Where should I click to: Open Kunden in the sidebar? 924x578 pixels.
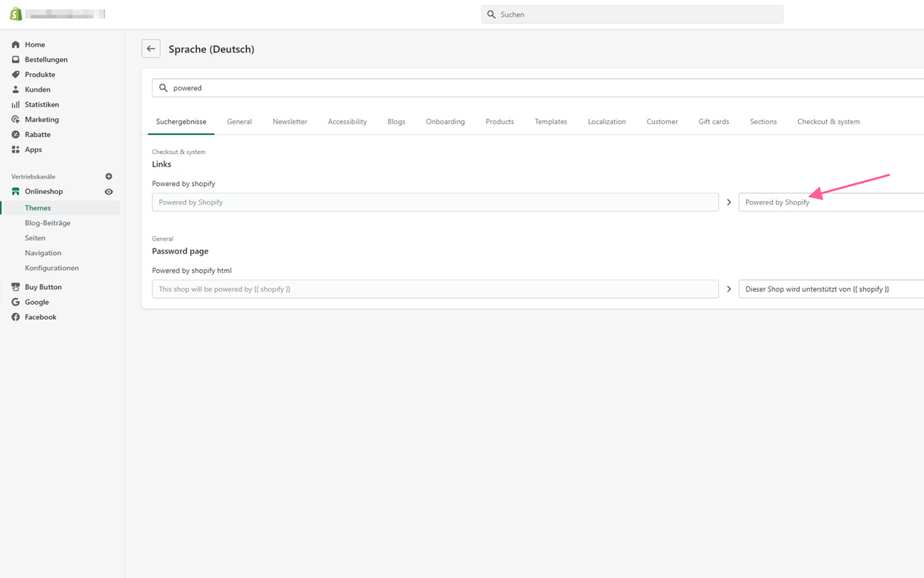click(37, 89)
